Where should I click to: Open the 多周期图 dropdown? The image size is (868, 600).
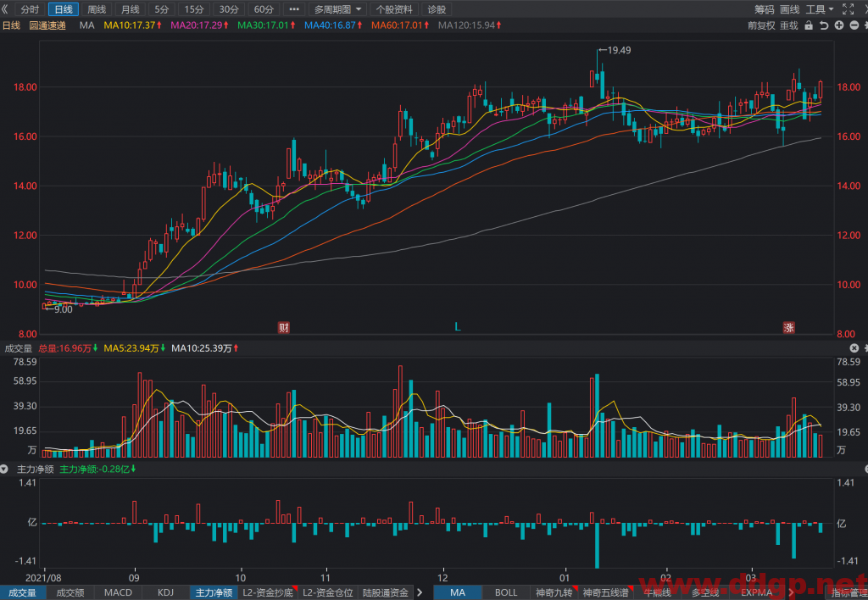coord(337,9)
